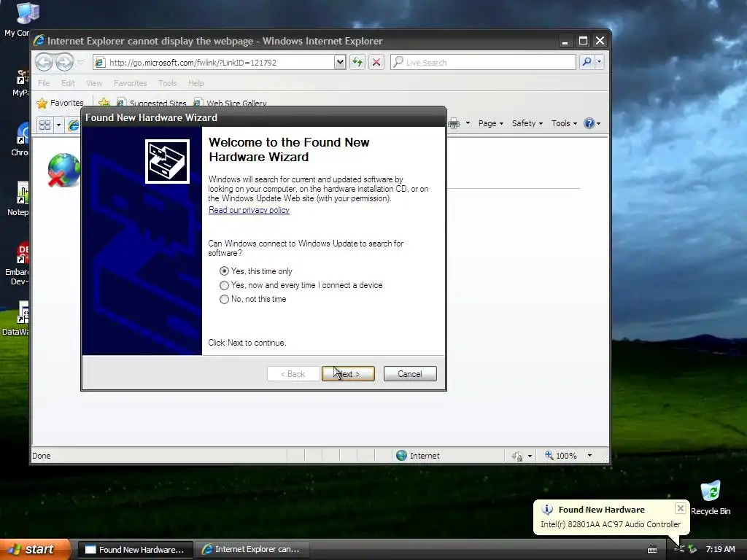Open the Edit menu in Internet Explorer
Screen dimensions: 747x560
[x=68, y=83]
